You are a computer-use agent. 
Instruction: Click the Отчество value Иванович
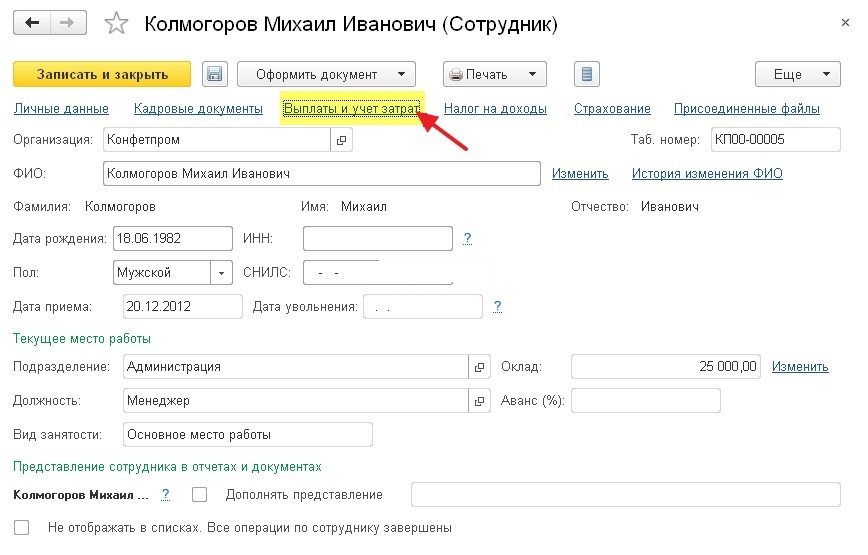click(x=670, y=207)
